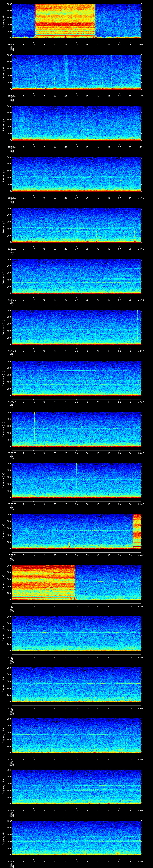Screen dimensions: 153x868
Task: Click the 23:34:00 start time label
Action: click(x=12, y=300)
